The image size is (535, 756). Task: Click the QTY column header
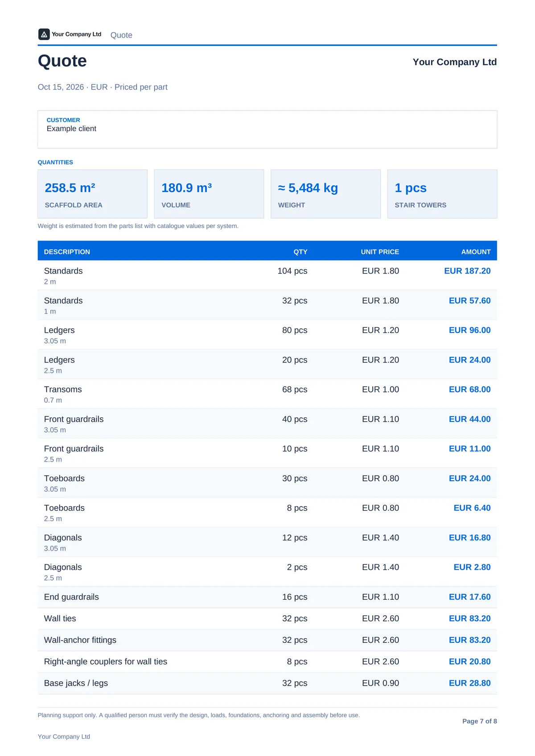click(x=300, y=252)
